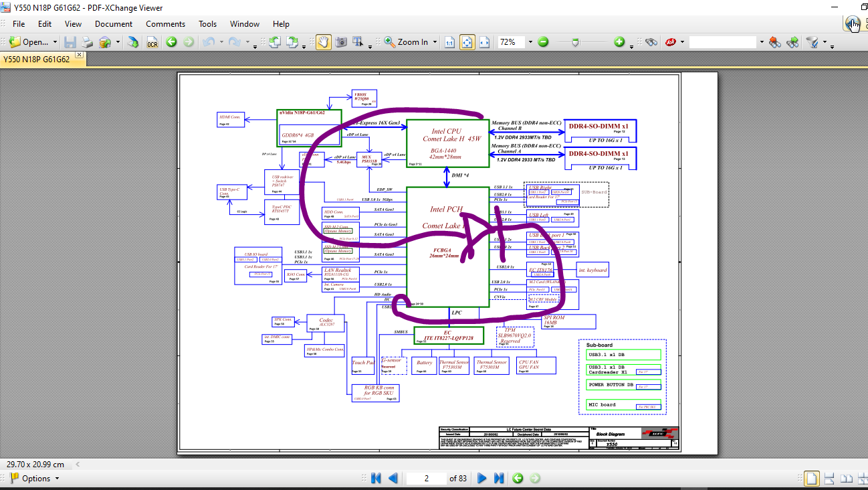This screenshot has width=868, height=490.
Task: Click the globe icon in the top-right corner
Action: (x=853, y=24)
